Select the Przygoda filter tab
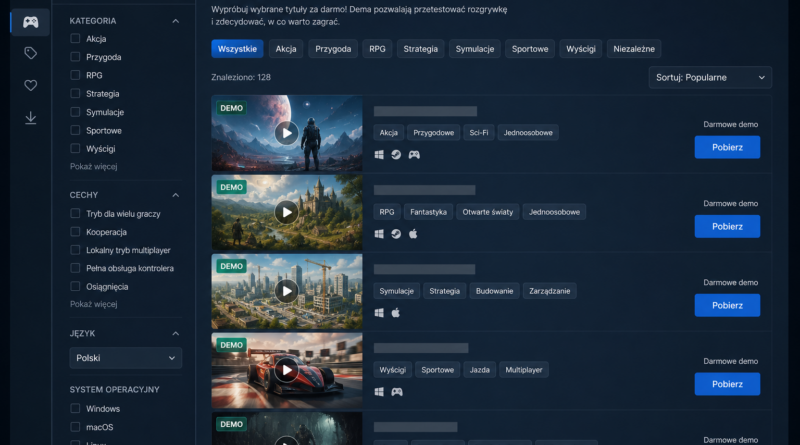The image size is (800, 445). click(333, 49)
